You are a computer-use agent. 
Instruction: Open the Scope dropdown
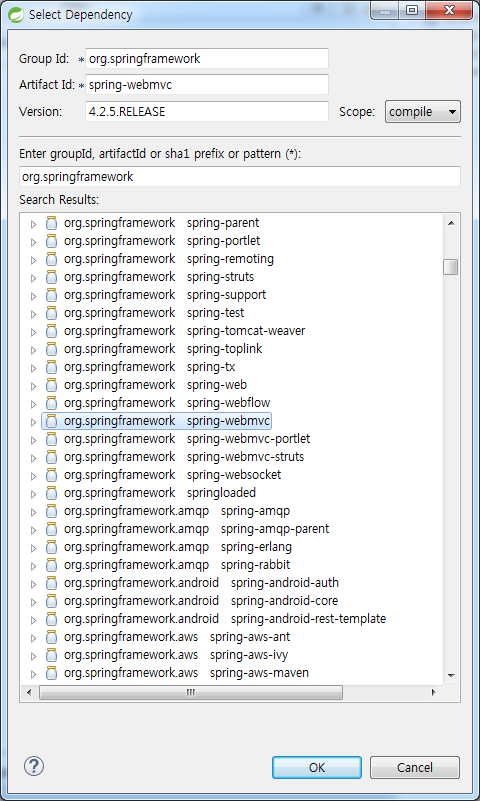tap(423, 112)
